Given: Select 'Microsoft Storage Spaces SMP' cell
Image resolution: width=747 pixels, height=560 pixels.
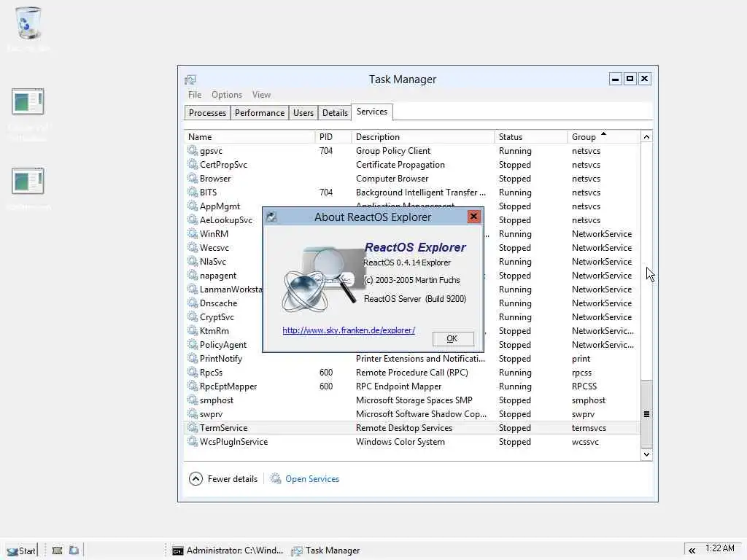Looking at the screenshot, I should coord(414,400).
